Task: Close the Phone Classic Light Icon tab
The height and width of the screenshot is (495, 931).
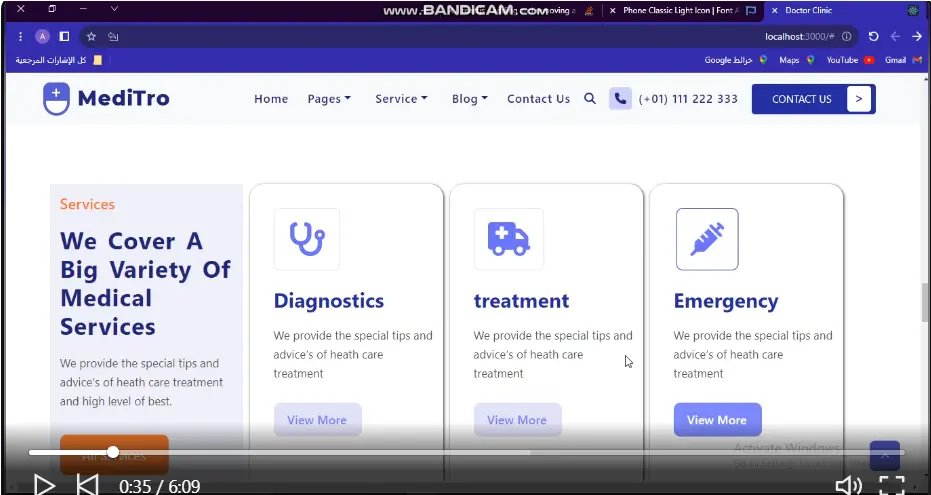Action: coord(613,10)
